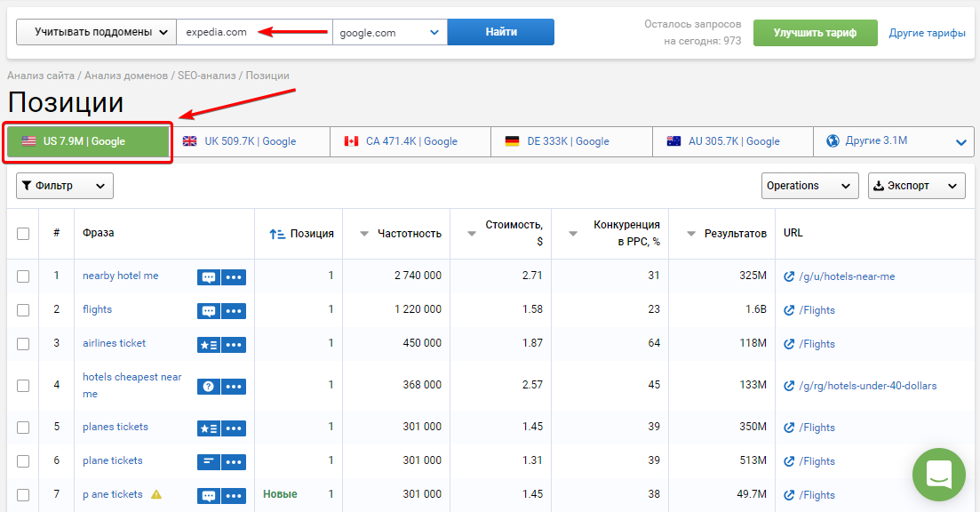This screenshot has width=980, height=512.
Task: Open three-dots menu for 'airlines ticket'
Action: (x=234, y=345)
